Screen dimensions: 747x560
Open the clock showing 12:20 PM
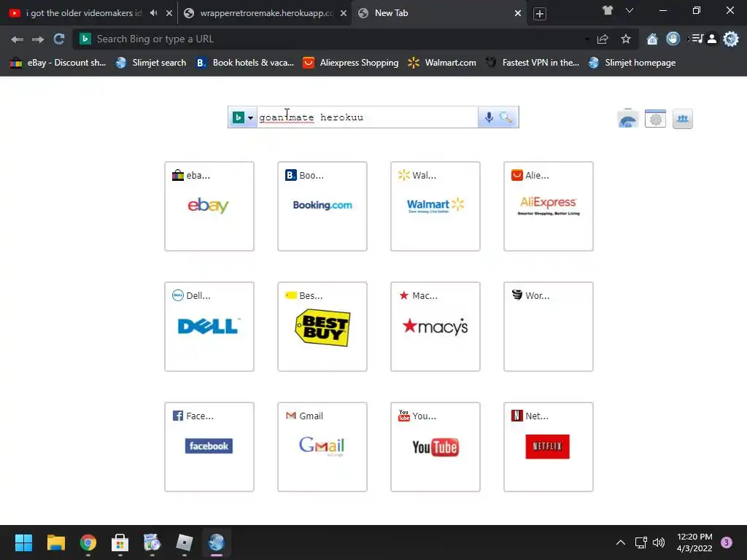click(694, 542)
